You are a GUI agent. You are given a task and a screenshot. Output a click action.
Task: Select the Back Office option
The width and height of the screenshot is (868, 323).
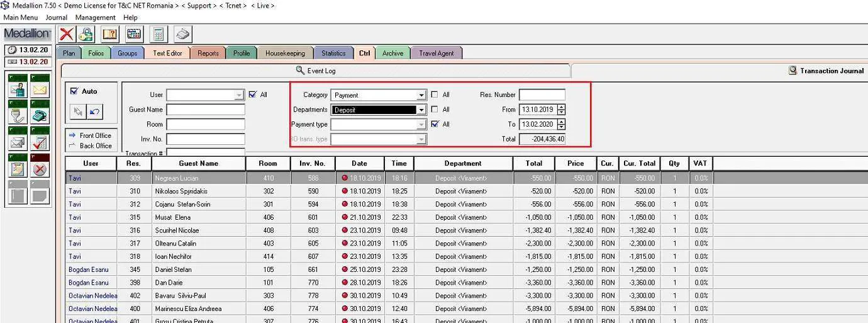pos(91,145)
